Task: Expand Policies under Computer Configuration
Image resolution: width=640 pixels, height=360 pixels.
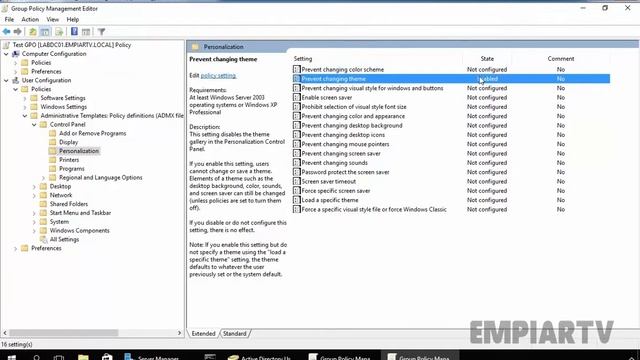Action: tap(16, 63)
